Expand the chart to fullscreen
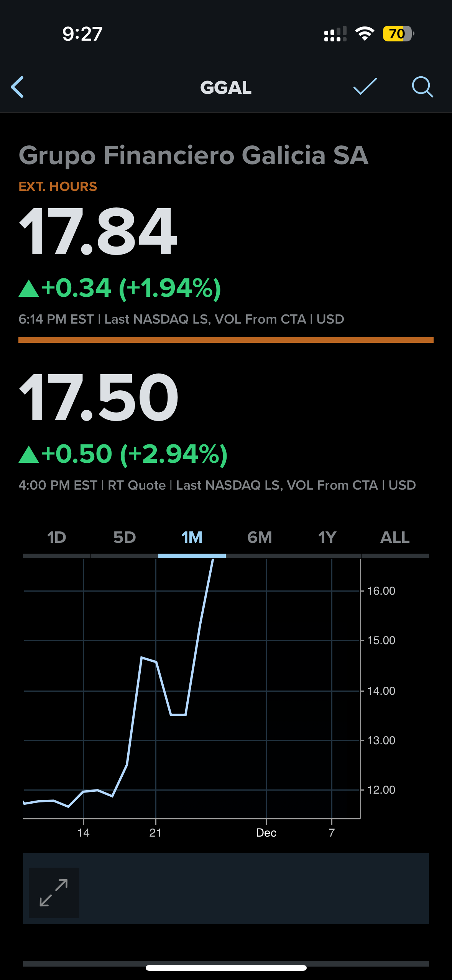This screenshot has width=452, height=980. coord(54,893)
